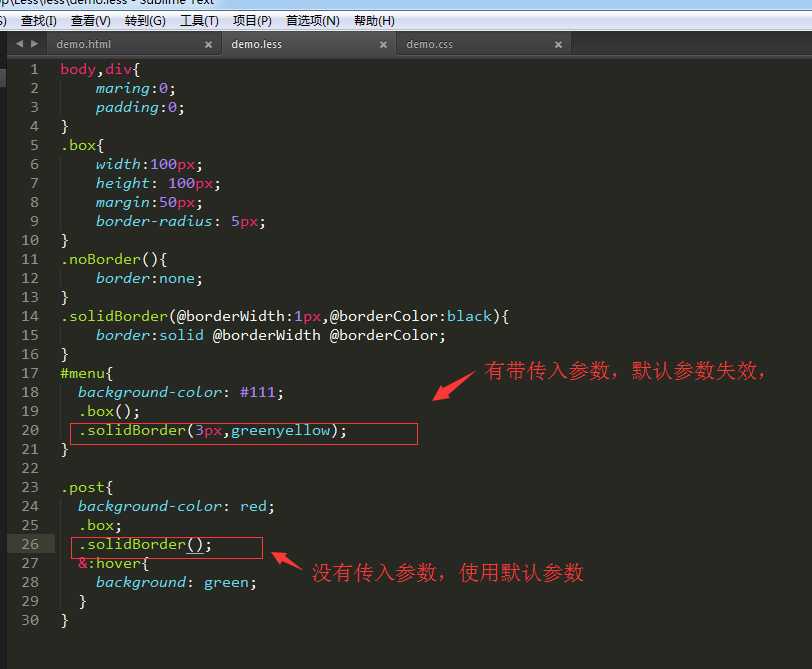Click the 'border:none;' declaration
This screenshot has width=812, height=669.
click(x=149, y=279)
